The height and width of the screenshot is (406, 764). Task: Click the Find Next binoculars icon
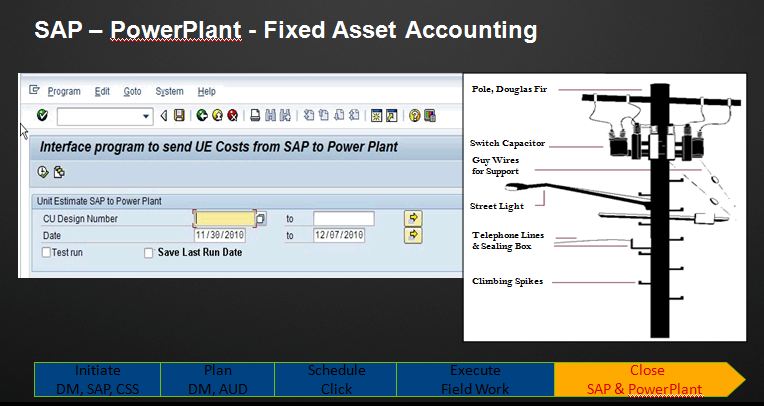(286, 116)
